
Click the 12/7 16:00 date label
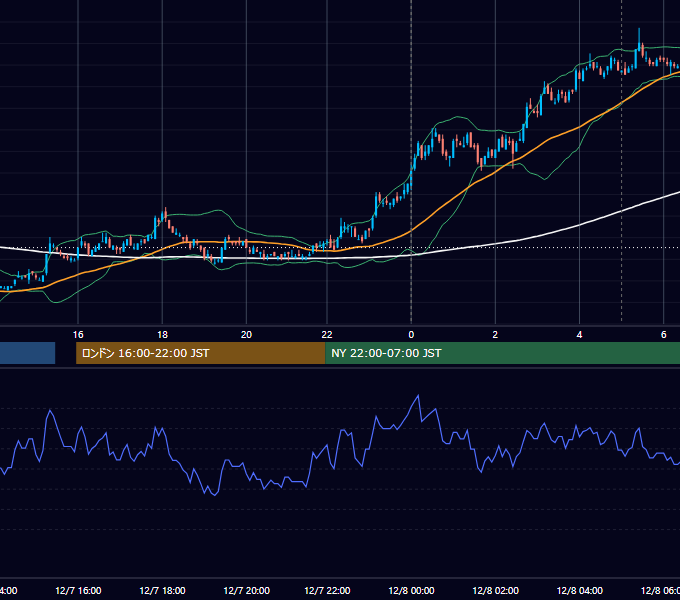(x=78, y=590)
